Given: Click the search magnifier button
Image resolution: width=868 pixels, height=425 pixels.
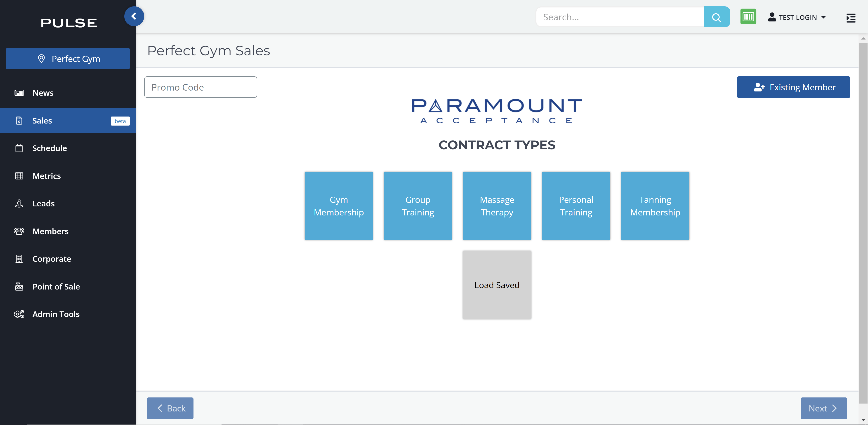Looking at the screenshot, I should pos(717,17).
